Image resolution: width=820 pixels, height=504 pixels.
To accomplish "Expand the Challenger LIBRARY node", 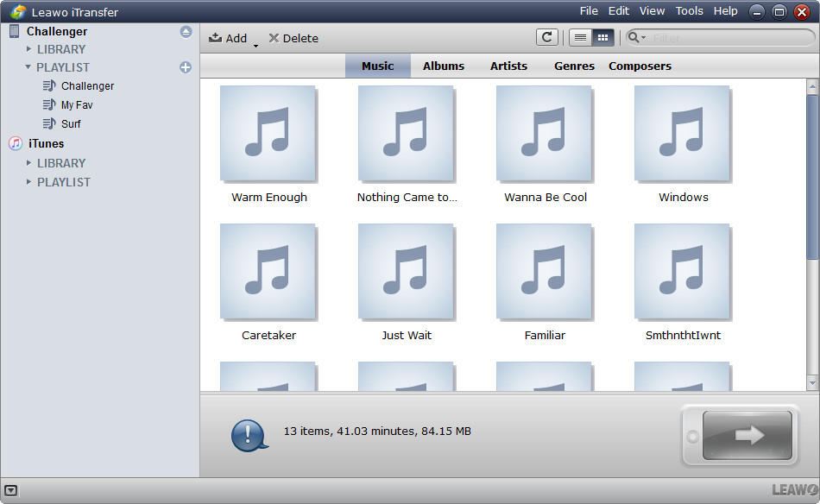I will [x=28, y=49].
